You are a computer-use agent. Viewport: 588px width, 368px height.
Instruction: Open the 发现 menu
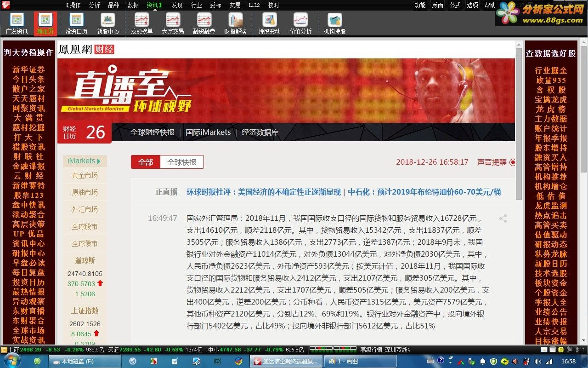177,5
